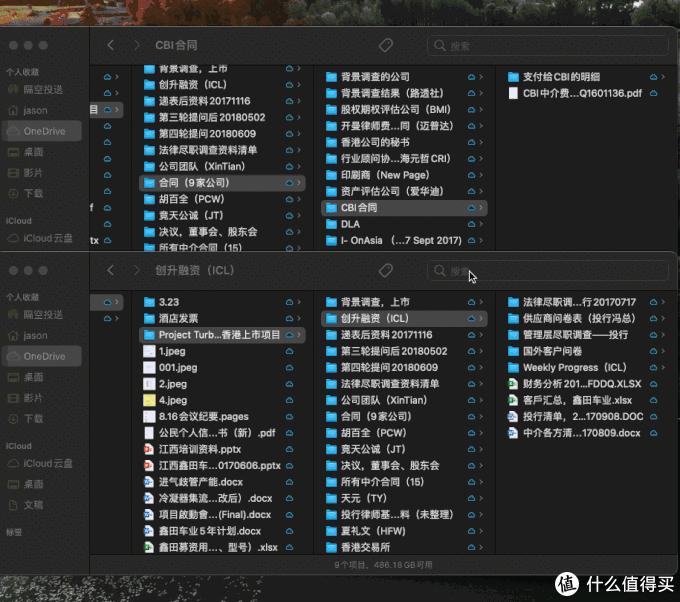Select CBI合同 folder in upper window

point(404,208)
